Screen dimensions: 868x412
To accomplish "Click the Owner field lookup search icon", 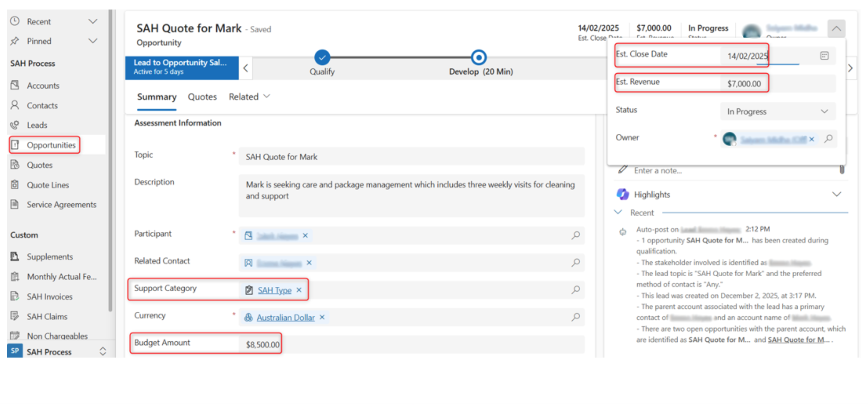I will (x=828, y=139).
